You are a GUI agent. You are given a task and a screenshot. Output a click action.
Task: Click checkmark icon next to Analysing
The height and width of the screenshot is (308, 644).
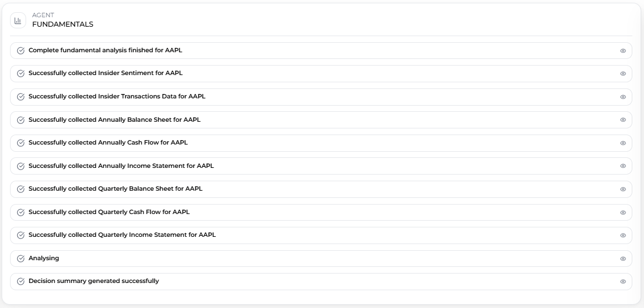(21, 259)
